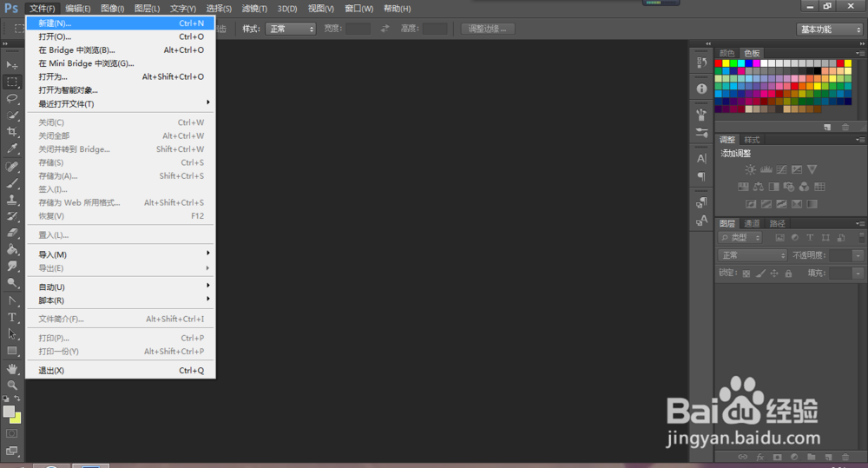This screenshot has width=868, height=468.
Task: Open the layers panel flyout menu
Action: [x=860, y=223]
